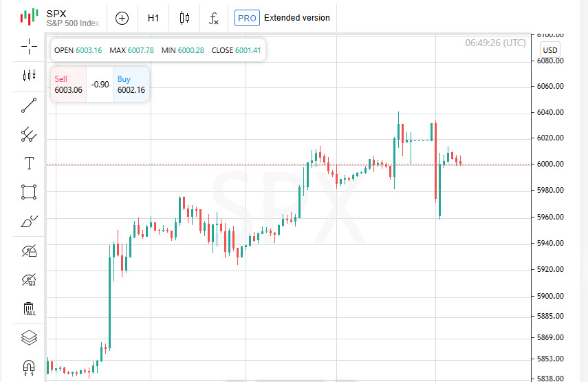Open the chart settings bars icon

(29, 76)
